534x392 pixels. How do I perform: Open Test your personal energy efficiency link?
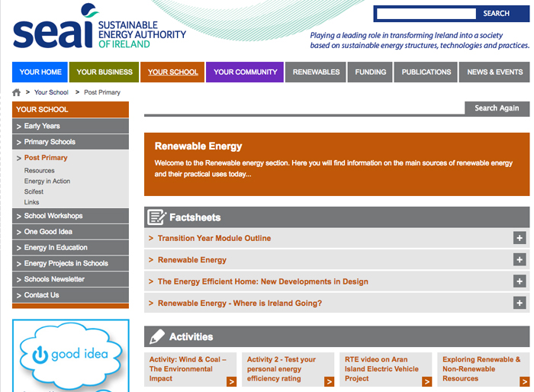click(x=281, y=369)
